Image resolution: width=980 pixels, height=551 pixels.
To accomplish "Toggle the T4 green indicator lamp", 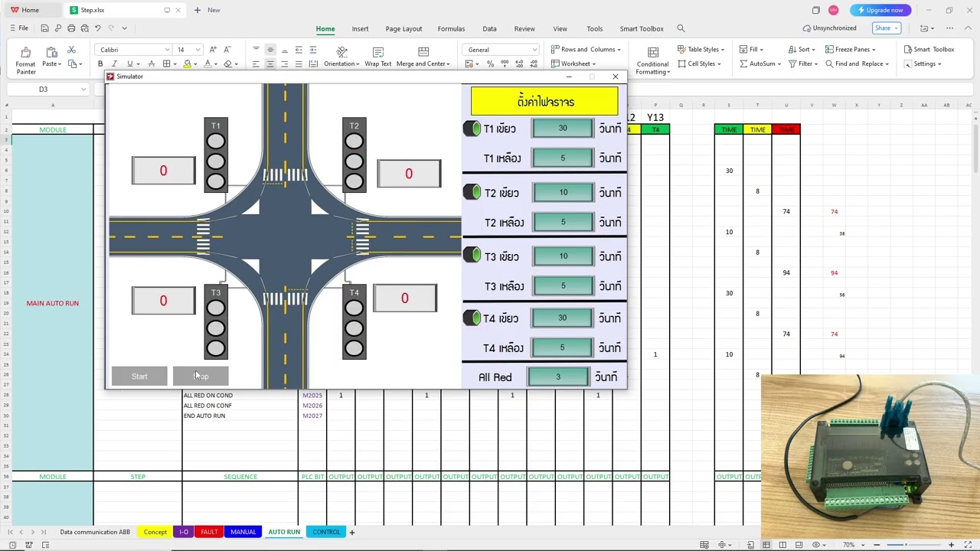I will point(472,318).
